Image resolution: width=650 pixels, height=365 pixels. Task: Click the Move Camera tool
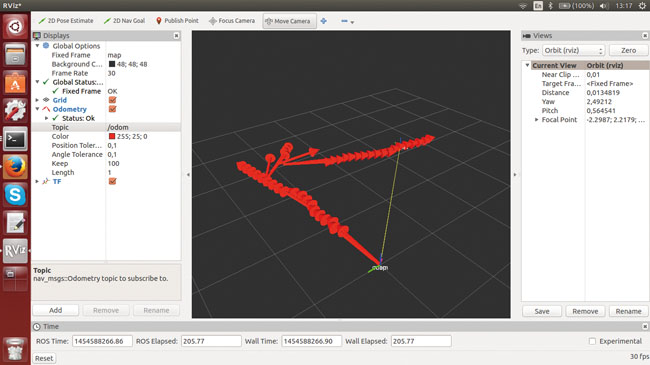pos(288,21)
